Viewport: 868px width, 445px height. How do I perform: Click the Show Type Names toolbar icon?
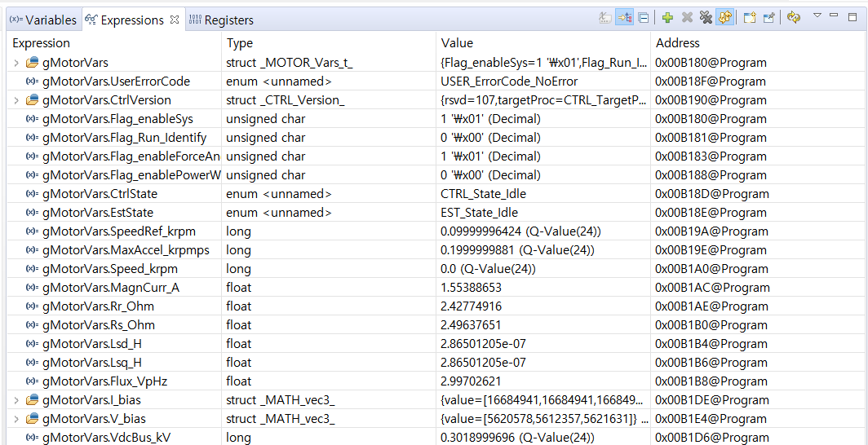(605, 17)
